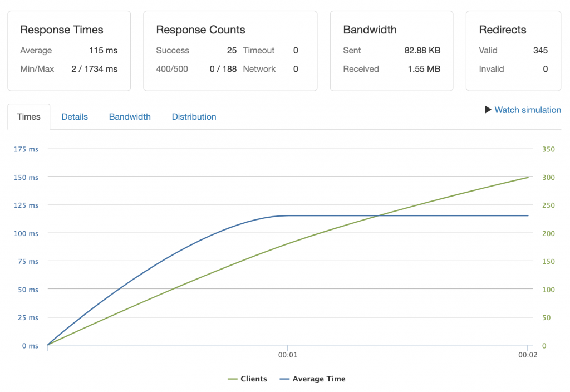
Task: Click the 115 ms average value
Action: pos(103,50)
